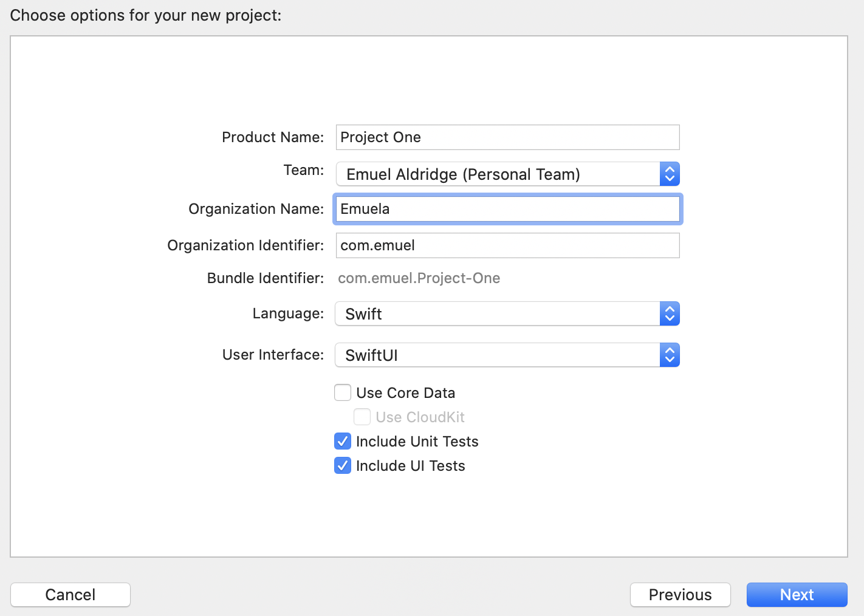The height and width of the screenshot is (616, 864).
Task: Click the Language popup blue chevron arrows
Action: click(x=670, y=314)
